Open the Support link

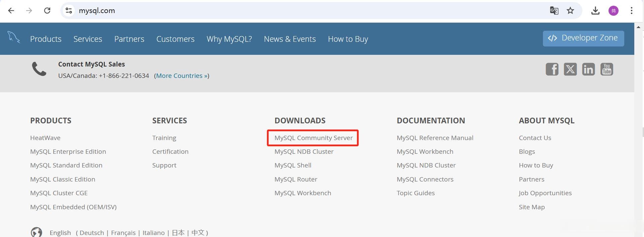click(x=164, y=165)
